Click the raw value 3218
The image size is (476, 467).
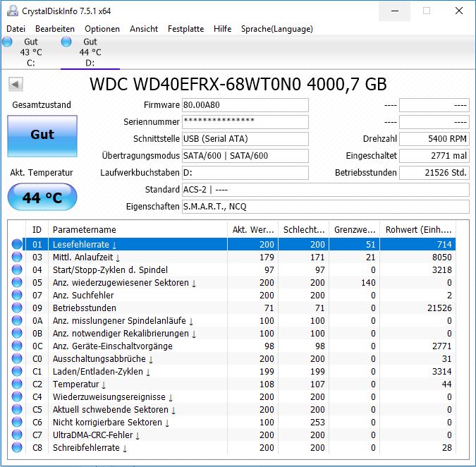point(441,270)
